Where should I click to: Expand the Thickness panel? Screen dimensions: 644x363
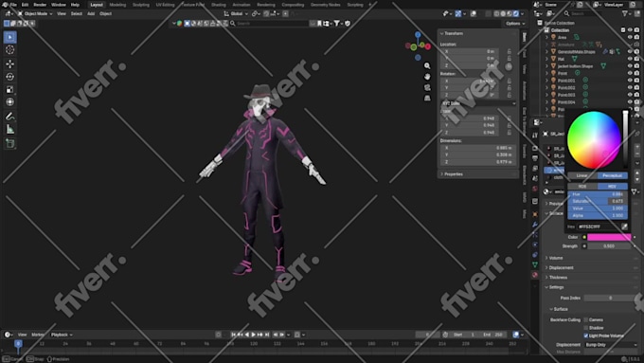point(558,278)
